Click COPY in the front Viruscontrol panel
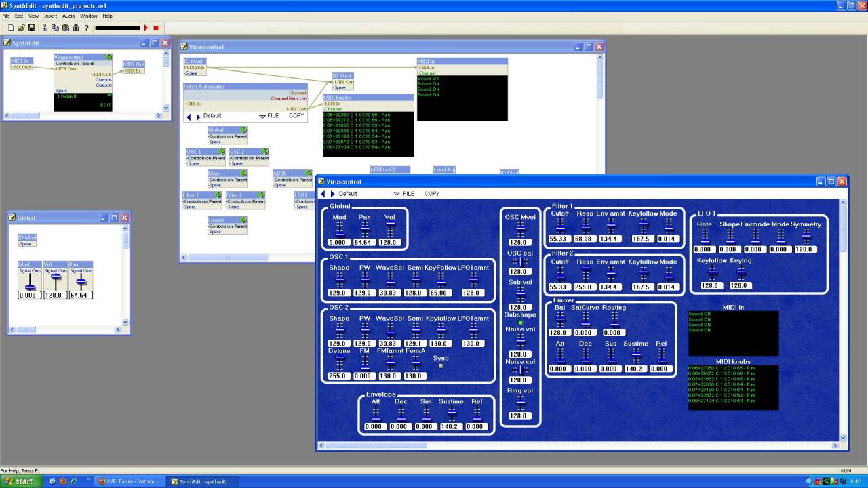This screenshot has height=488, width=868. pos(432,194)
